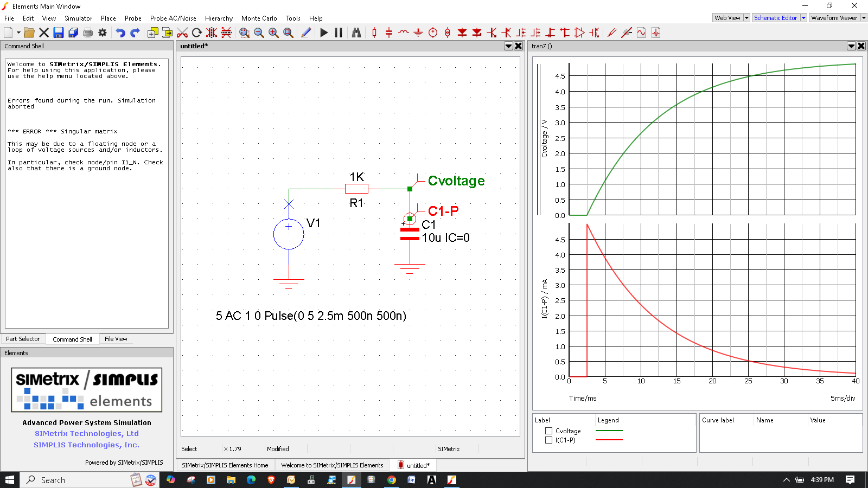
Task: Open the Windows Start menu
Action: (10, 480)
